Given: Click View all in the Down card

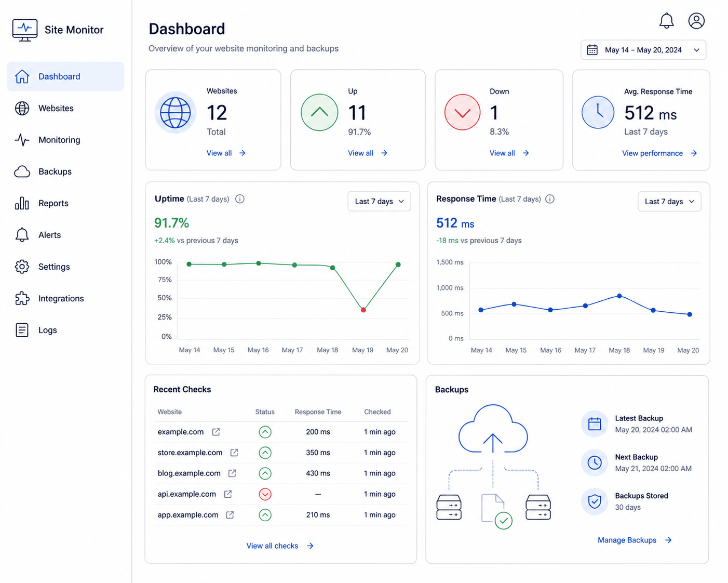Looking at the screenshot, I should (x=509, y=153).
